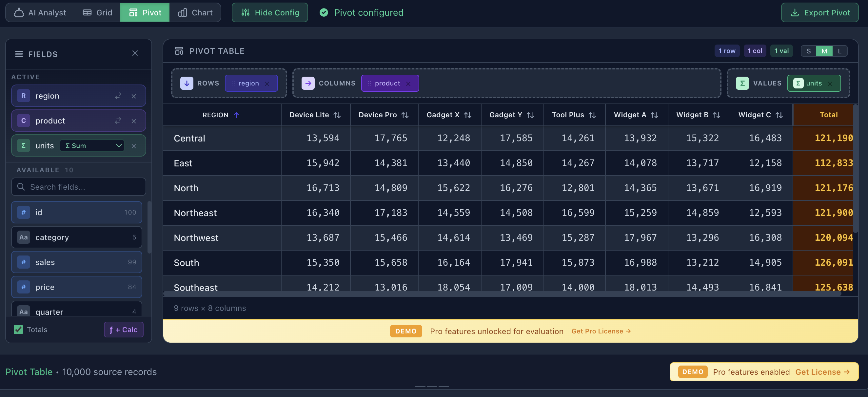The image size is (868, 397).
Task: Click the search magnifier in Fields panel
Action: pyautogui.click(x=21, y=187)
